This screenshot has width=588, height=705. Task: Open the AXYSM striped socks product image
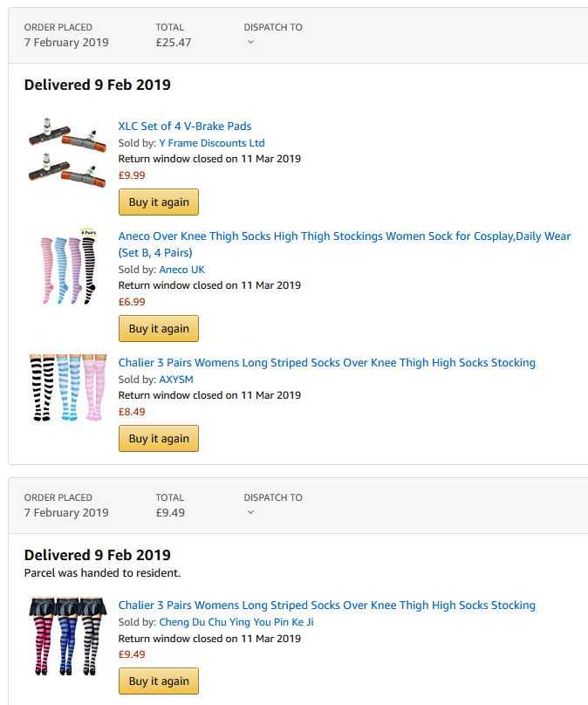click(68, 387)
